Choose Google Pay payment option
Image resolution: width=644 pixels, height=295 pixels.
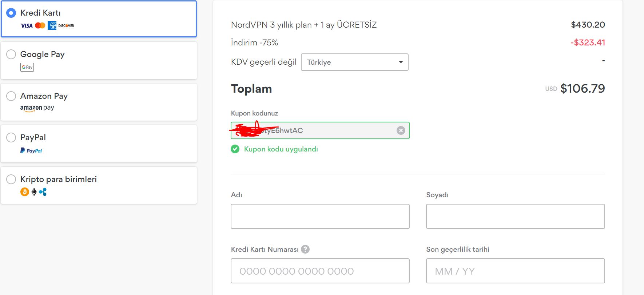click(x=11, y=54)
